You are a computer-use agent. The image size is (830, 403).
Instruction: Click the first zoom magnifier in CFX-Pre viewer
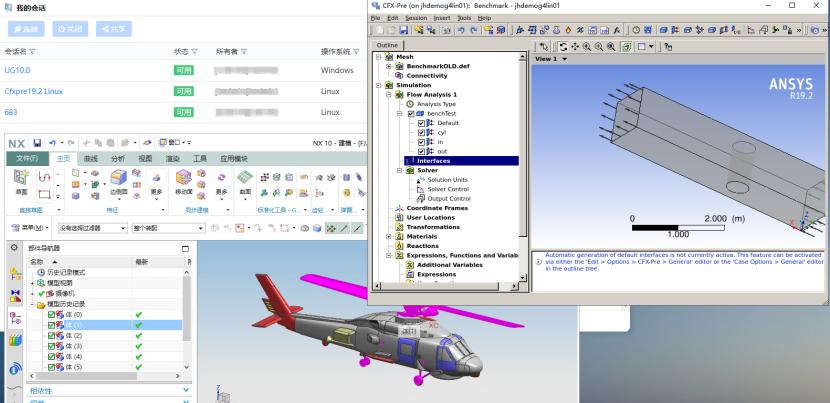click(x=587, y=47)
